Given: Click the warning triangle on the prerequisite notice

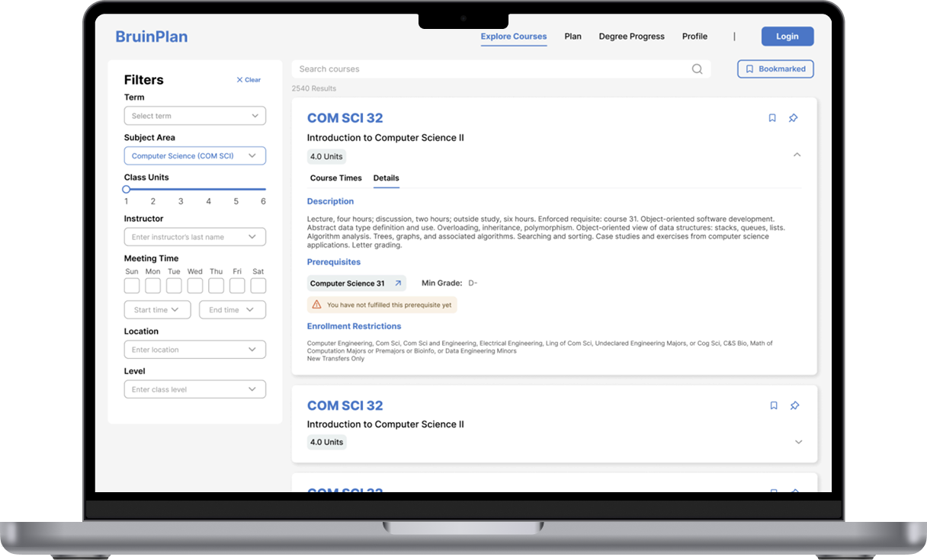Looking at the screenshot, I should tap(317, 305).
